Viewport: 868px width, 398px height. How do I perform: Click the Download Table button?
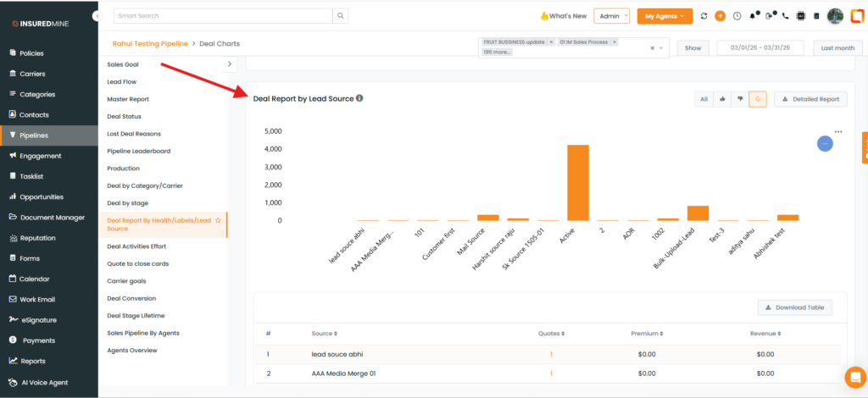point(794,307)
